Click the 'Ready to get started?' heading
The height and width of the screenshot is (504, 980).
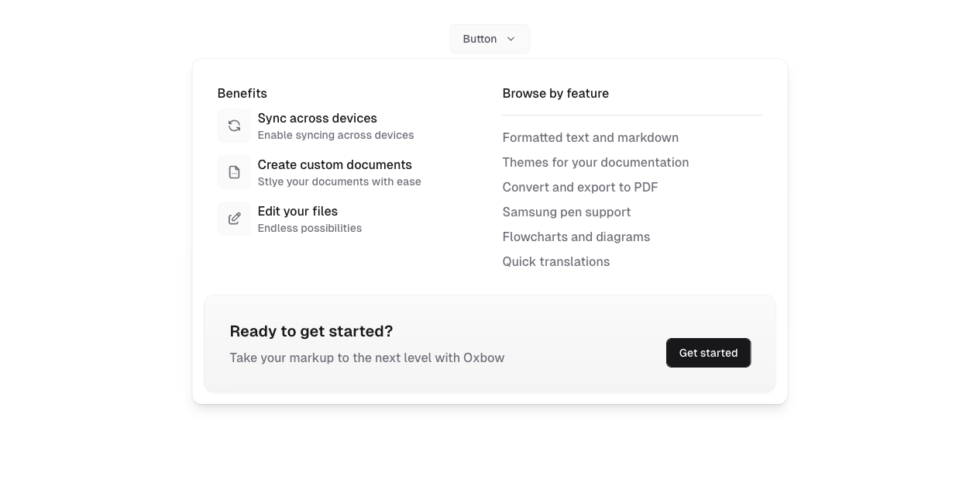(311, 331)
